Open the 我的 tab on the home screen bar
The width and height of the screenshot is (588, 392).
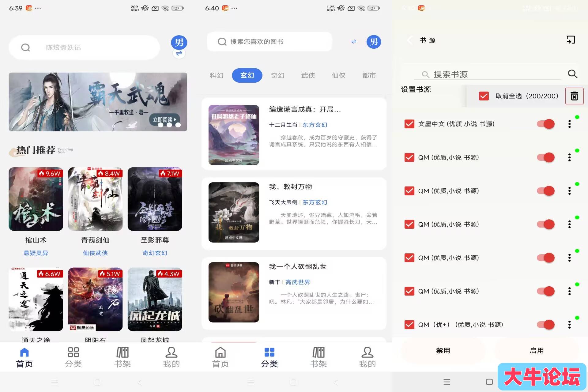(171, 357)
